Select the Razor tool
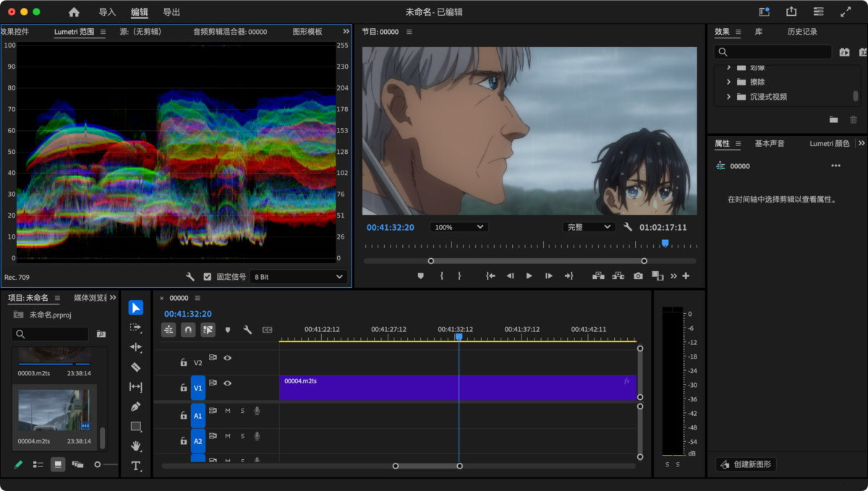868x491 pixels. pyautogui.click(x=135, y=367)
